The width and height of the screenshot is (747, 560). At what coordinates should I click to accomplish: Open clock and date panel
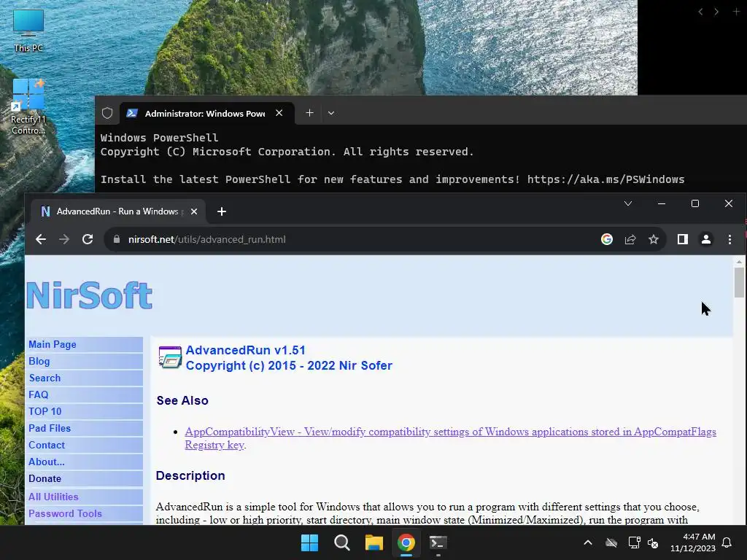(693, 542)
